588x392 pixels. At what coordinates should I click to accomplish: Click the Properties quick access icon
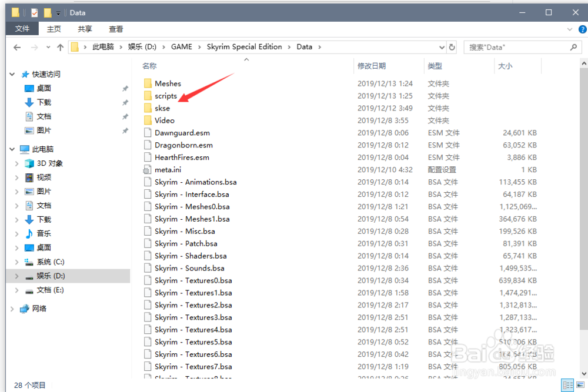(35, 13)
